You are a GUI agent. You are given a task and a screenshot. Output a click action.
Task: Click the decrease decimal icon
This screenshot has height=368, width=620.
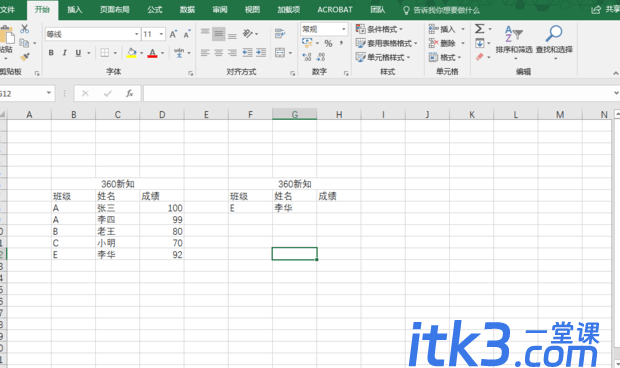tap(321, 57)
